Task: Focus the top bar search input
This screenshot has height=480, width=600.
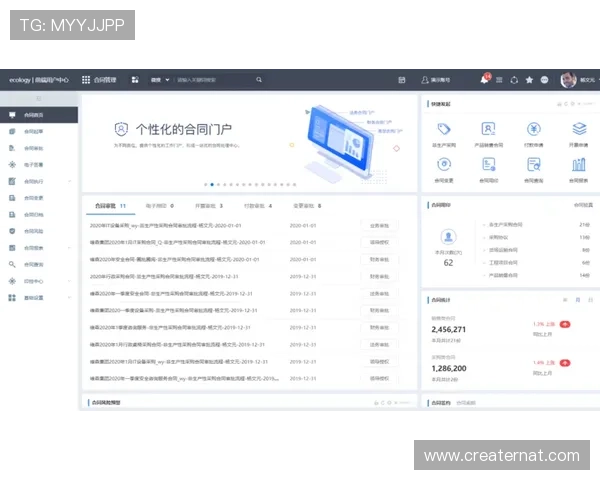Action: point(214,80)
